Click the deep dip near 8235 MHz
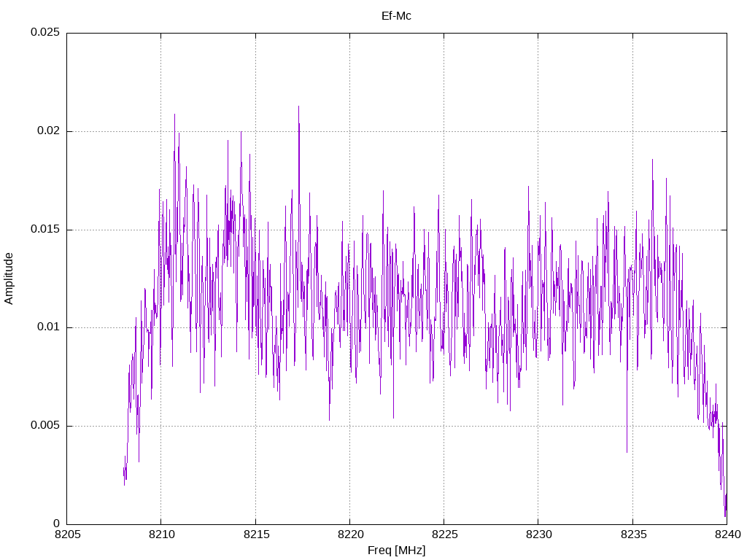 (x=627, y=451)
